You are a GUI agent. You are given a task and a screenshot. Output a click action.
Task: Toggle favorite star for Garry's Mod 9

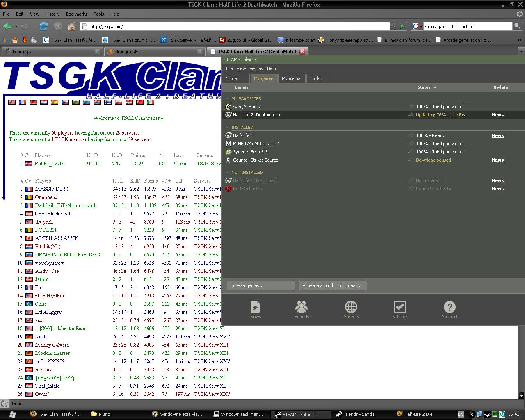411,107
